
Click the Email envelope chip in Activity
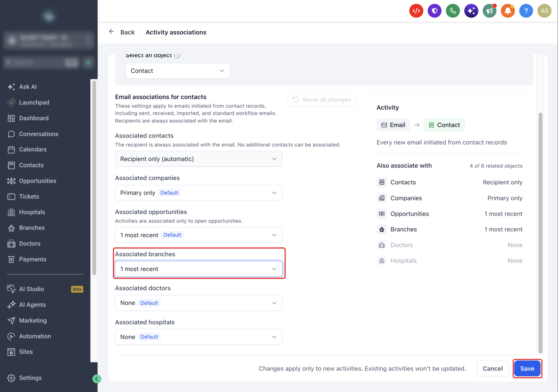click(393, 125)
